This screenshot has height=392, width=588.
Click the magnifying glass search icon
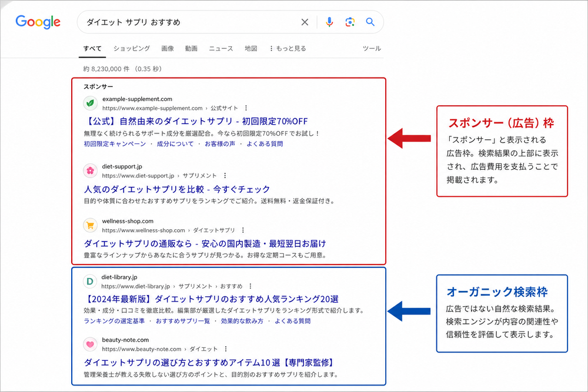pos(370,22)
